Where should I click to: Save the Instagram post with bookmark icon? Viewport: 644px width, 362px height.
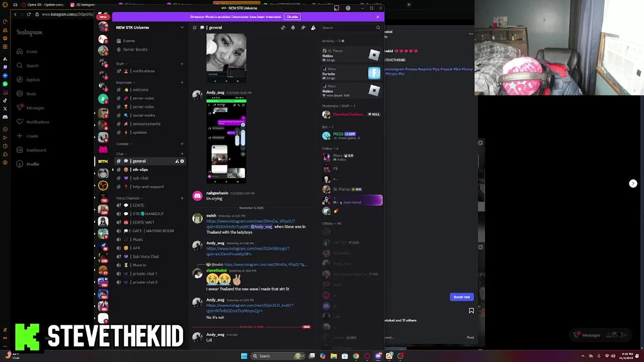point(471,311)
